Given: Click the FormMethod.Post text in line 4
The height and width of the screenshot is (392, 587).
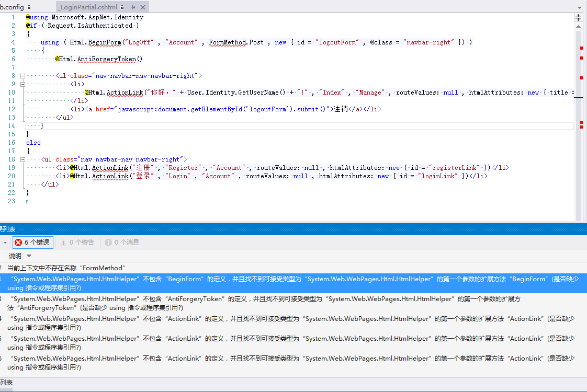Looking at the screenshot, I should [236, 42].
